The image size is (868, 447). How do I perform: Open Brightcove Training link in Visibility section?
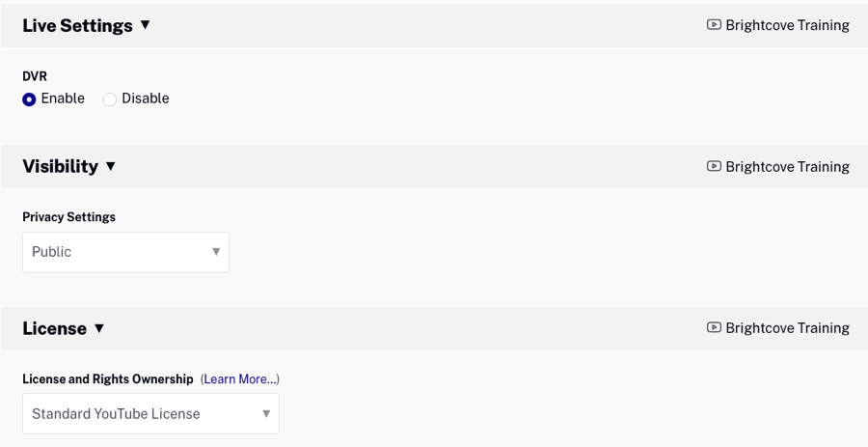click(787, 166)
